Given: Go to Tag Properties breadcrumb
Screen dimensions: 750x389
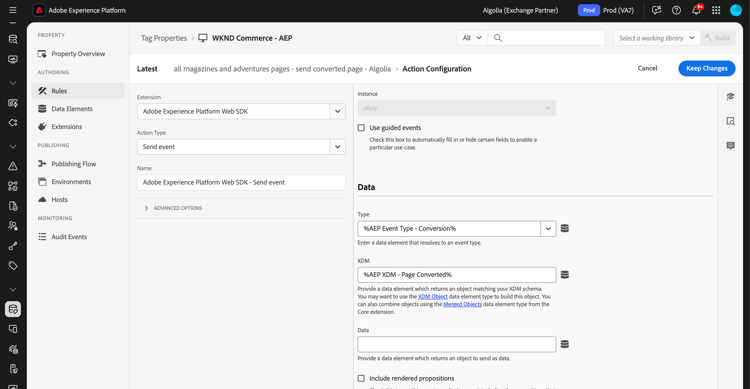Looking at the screenshot, I should [164, 38].
